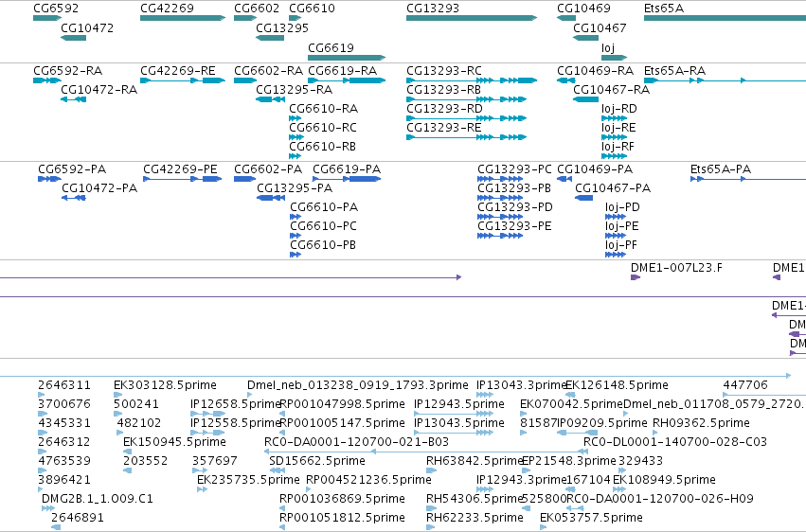Select the Ets65A gene label
The image size is (806, 532).
tap(664, 9)
